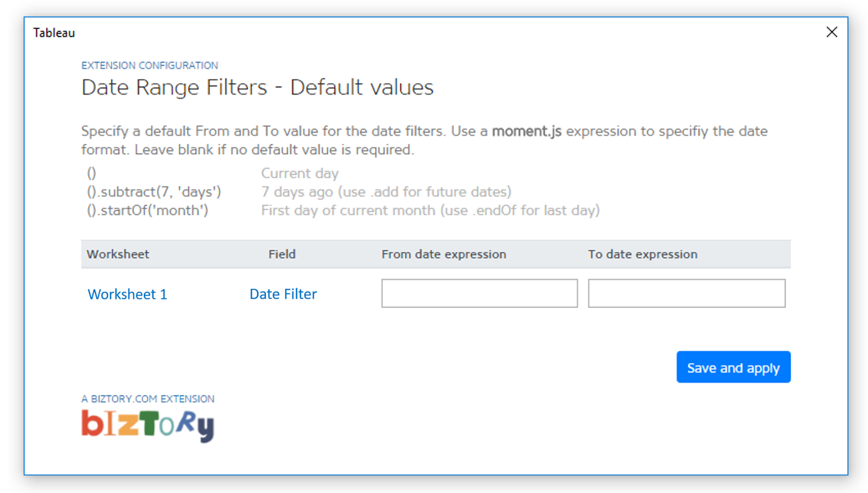Focus the From date expression input
The width and height of the screenshot is (868, 493).
point(479,294)
